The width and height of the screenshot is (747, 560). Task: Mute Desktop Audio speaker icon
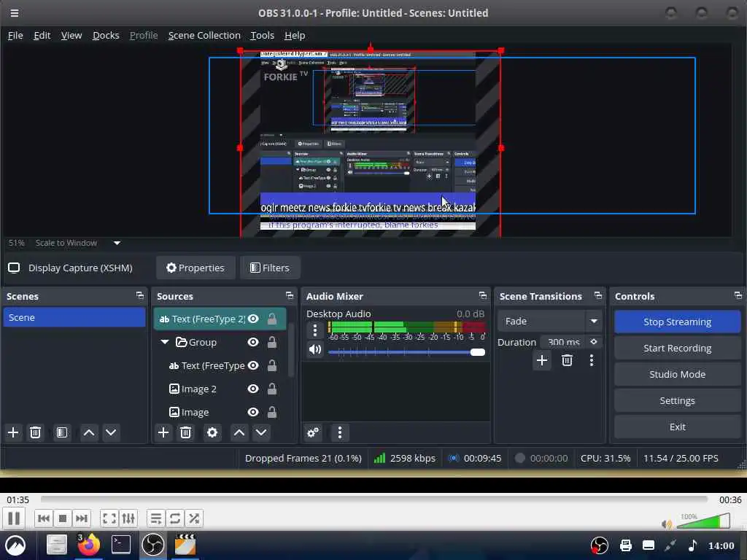pos(315,350)
